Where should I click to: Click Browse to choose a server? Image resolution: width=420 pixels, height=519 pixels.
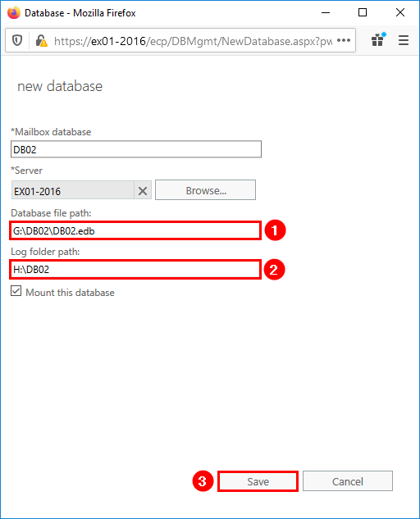(205, 190)
